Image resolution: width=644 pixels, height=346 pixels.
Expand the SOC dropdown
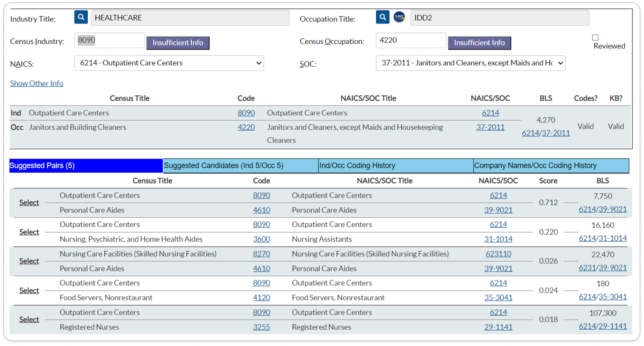[470, 63]
